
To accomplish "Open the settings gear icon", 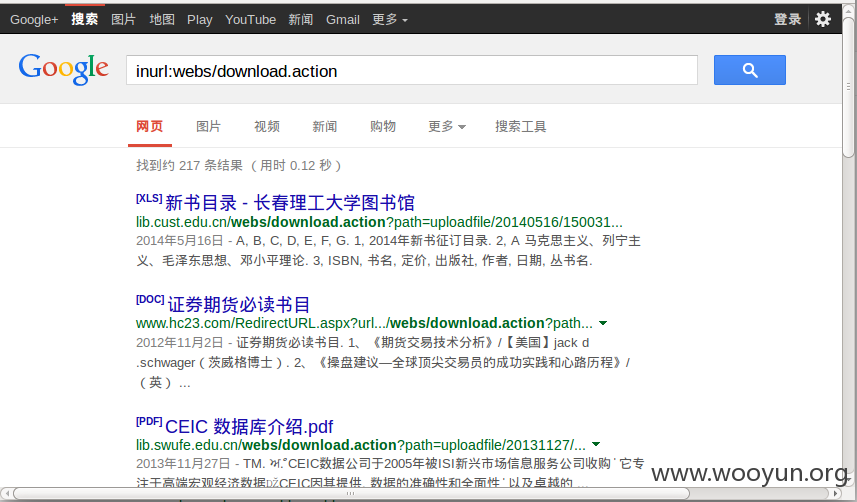I will tap(823, 19).
